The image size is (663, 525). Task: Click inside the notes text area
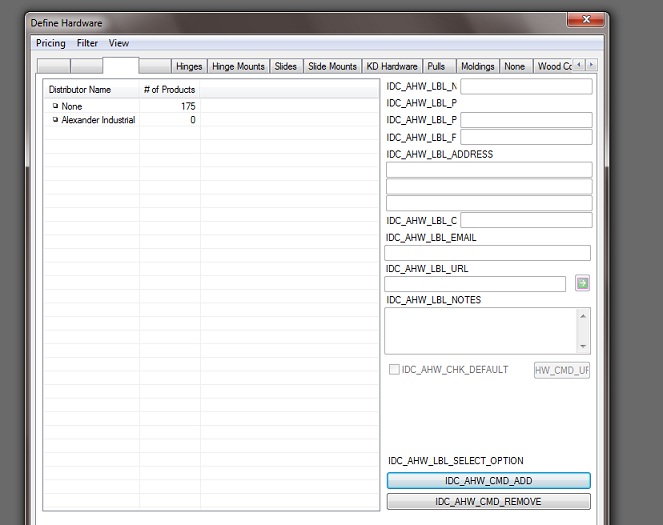480,331
